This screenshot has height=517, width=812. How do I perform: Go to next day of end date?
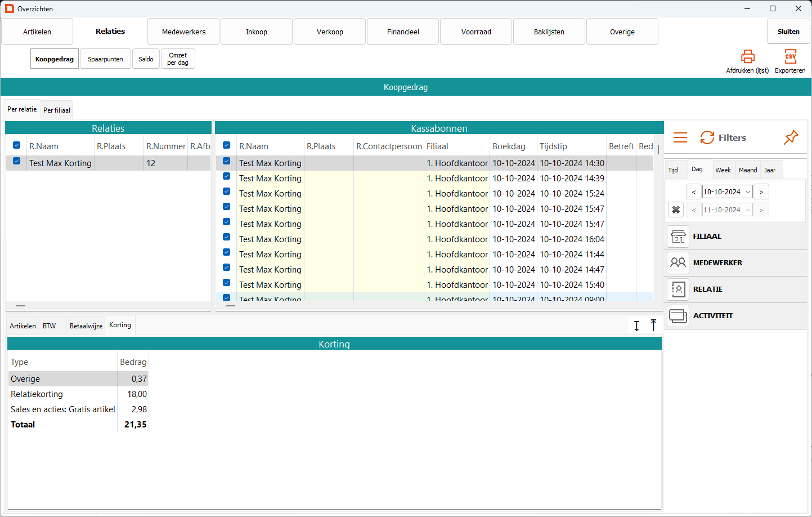[x=761, y=210]
